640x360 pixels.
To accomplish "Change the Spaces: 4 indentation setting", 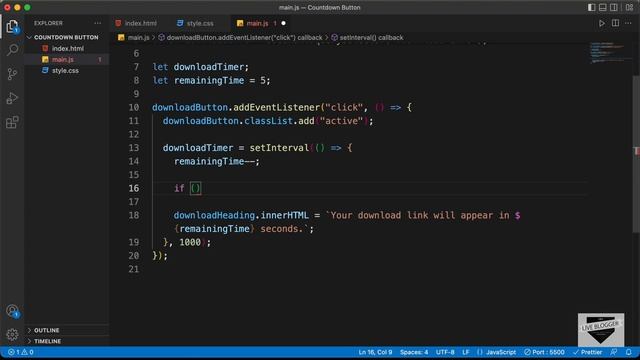I will pos(414,352).
